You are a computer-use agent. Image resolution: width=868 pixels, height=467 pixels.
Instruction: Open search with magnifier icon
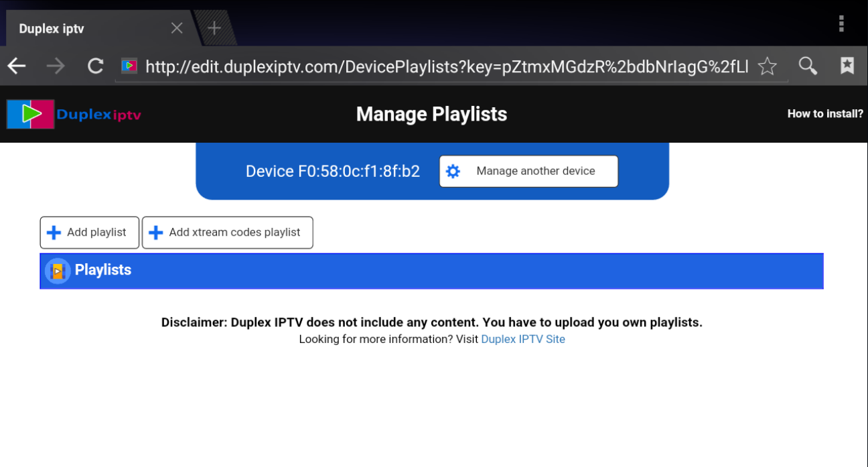pyautogui.click(x=808, y=66)
